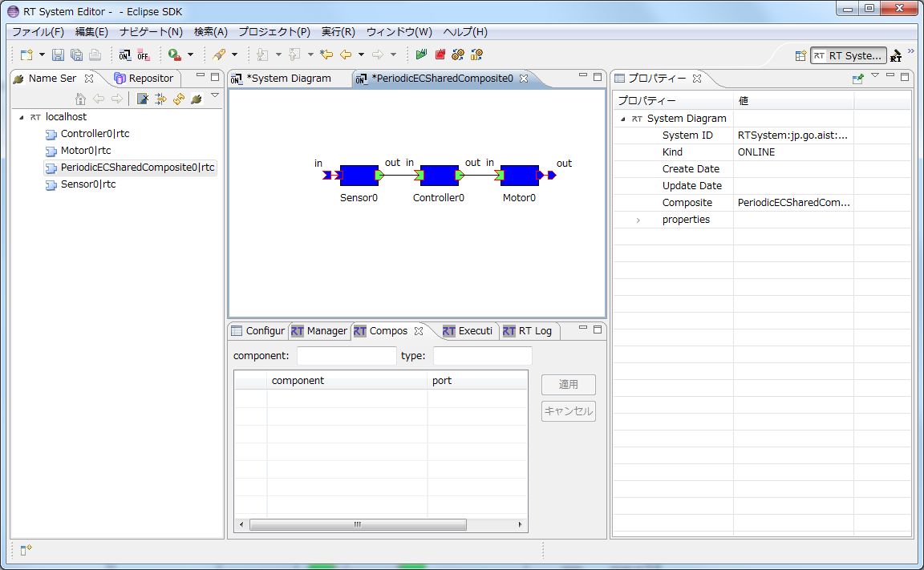Click Home icon in Name Service view

[x=80, y=99]
